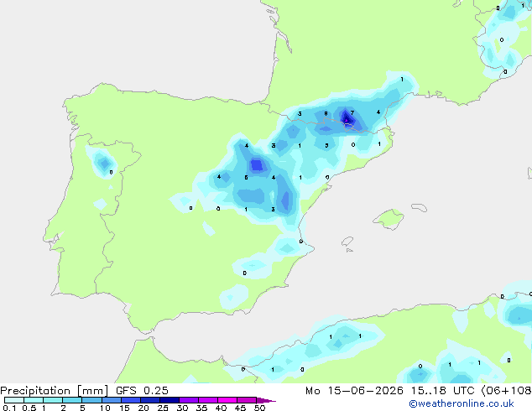Click the '25' legend label
The width and height of the screenshot is (532, 411).
click(163, 408)
